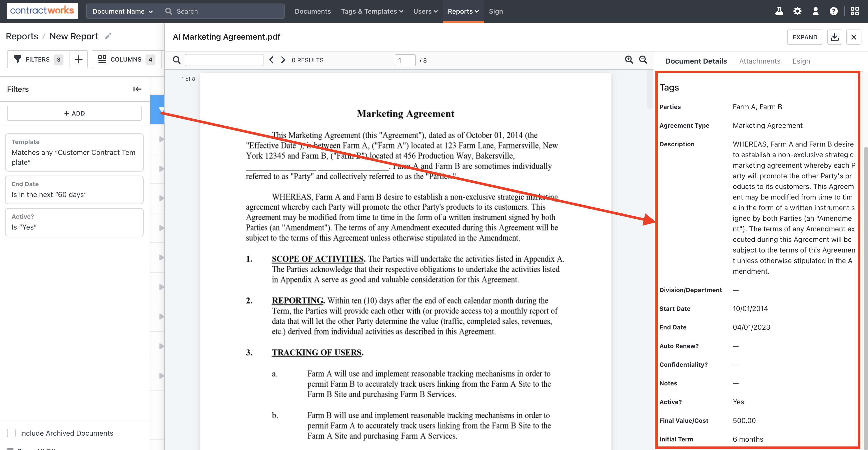Image resolution: width=868 pixels, height=450 pixels.
Task: Switch to the Attachments tab
Action: [759, 61]
